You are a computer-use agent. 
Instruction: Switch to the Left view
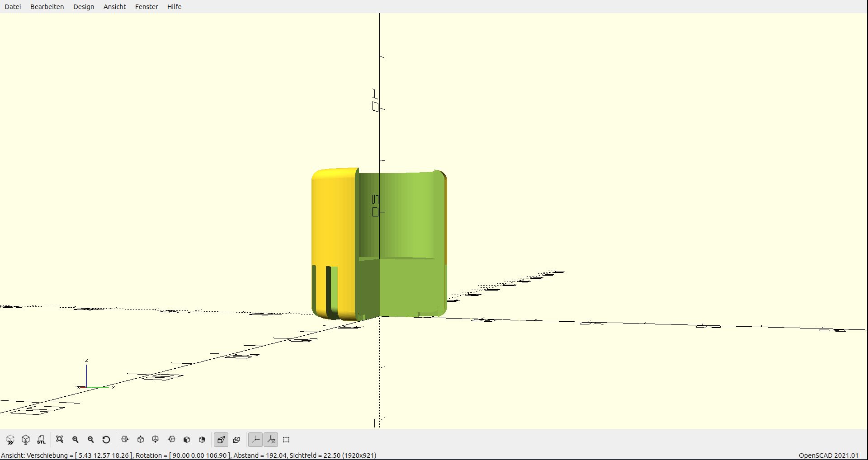[x=171, y=440]
